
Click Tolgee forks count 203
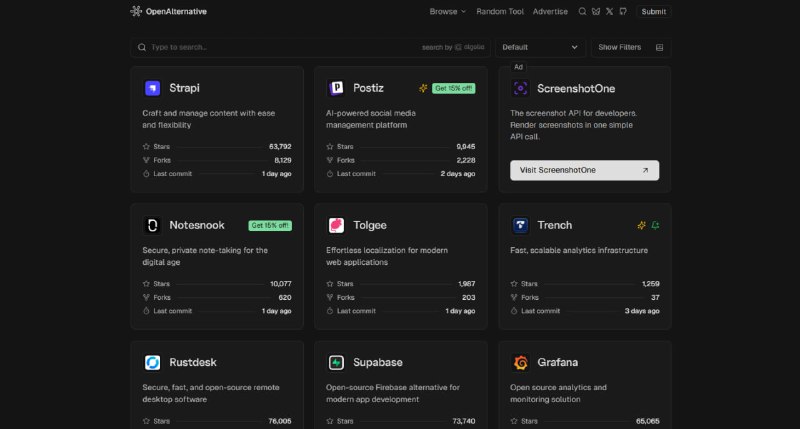point(468,297)
